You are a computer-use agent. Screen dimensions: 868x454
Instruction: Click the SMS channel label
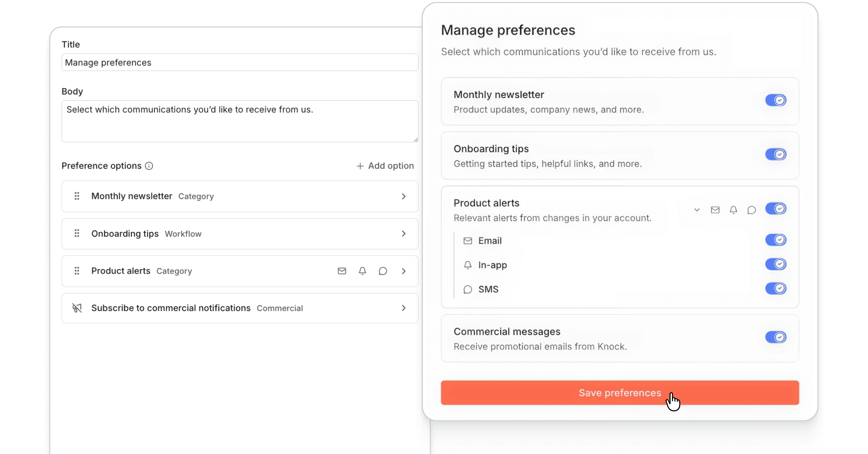[x=488, y=290]
